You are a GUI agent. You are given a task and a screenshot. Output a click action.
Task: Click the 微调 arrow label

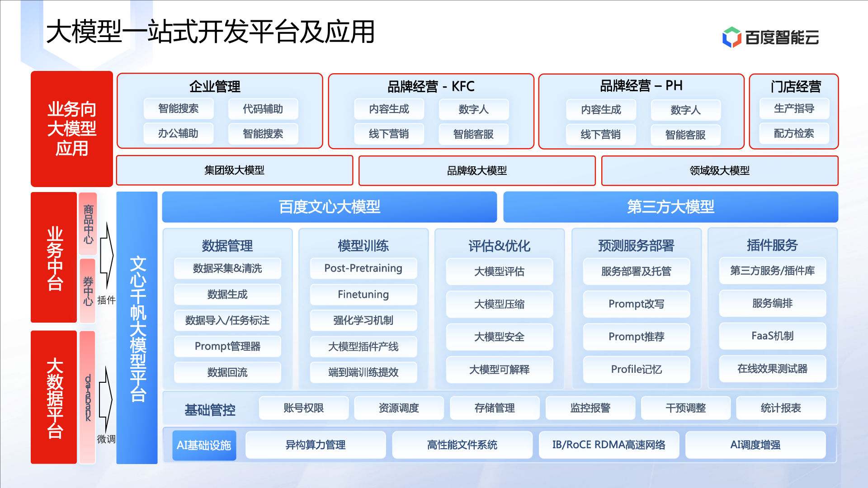pos(106,439)
